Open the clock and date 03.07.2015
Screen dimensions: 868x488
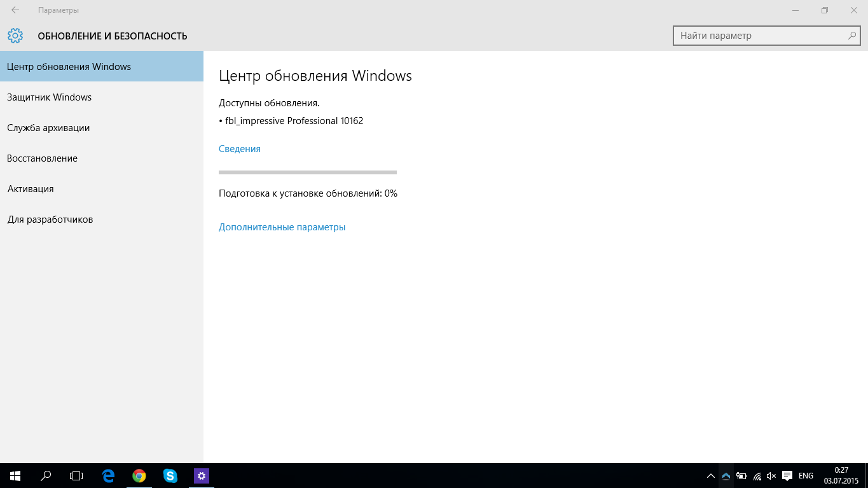(x=841, y=475)
